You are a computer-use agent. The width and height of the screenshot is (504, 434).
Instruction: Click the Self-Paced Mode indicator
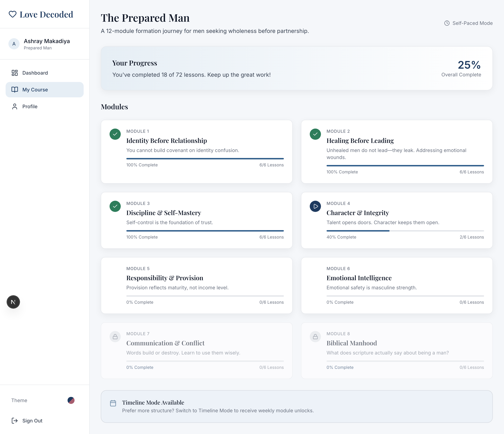click(468, 23)
